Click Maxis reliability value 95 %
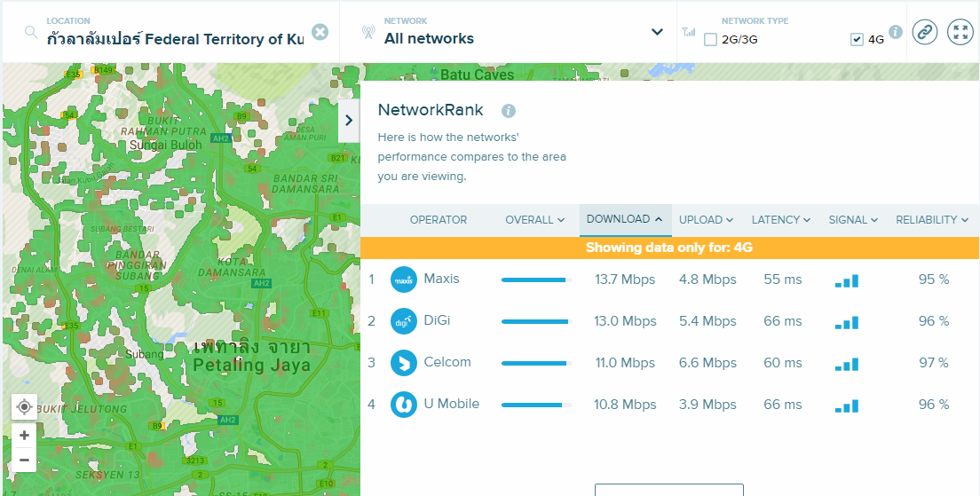Image resolution: width=980 pixels, height=496 pixels. [934, 279]
